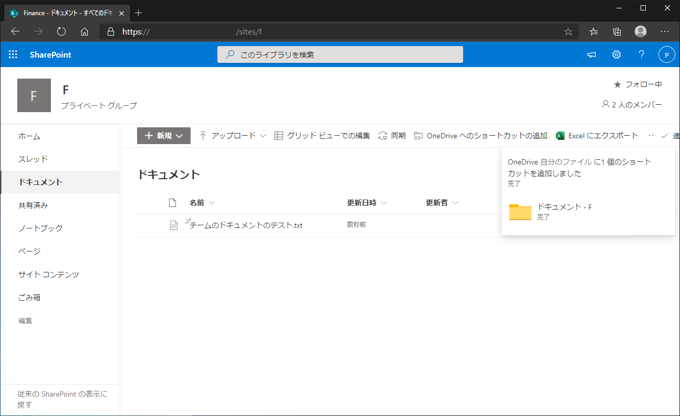Open the megaphone feedback icon in header
Image resolution: width=680 pixels, height=416 pixels.
[x=591, y=55]
